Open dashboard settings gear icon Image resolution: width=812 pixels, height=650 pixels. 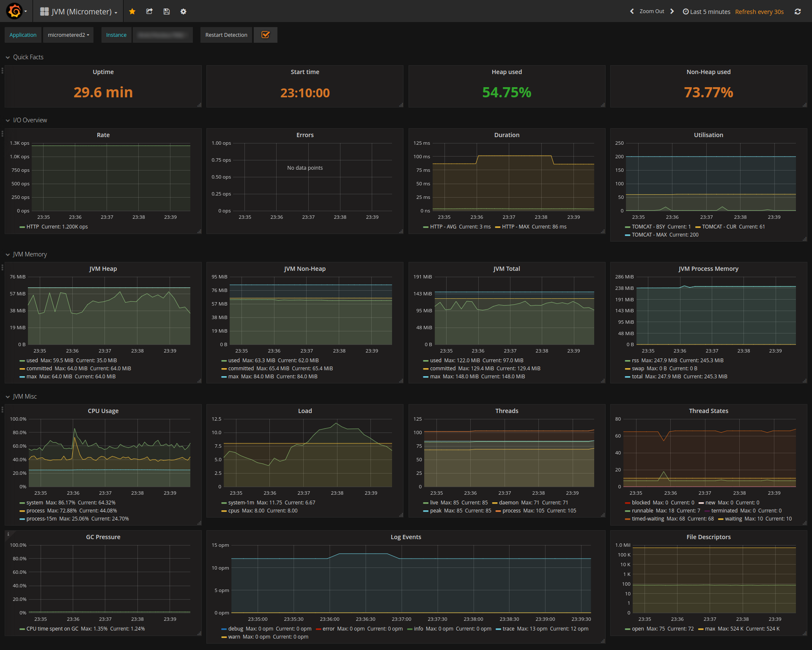click(183, 11)
